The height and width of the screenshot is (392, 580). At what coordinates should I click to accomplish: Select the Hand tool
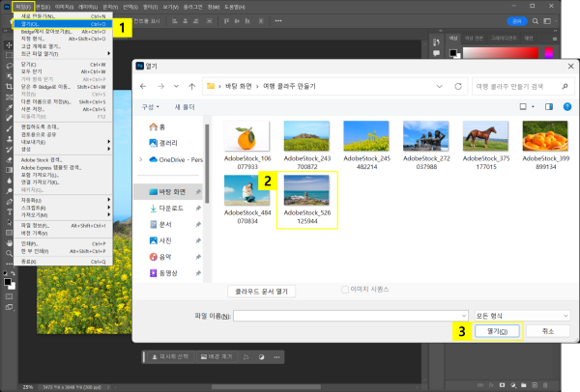pos(9,243)
